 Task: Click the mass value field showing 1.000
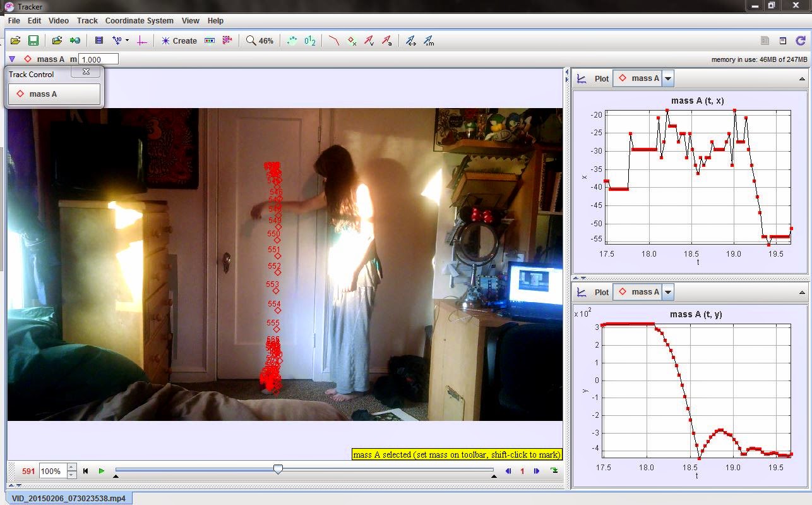click(98, 59)
